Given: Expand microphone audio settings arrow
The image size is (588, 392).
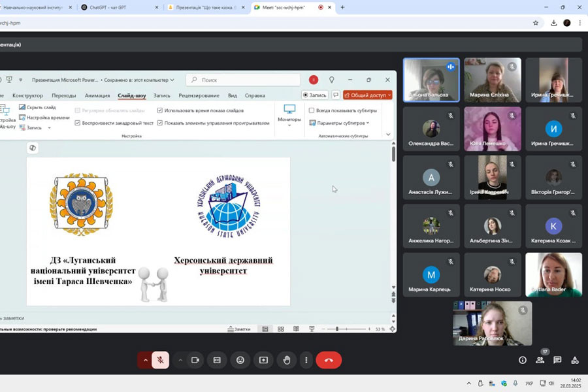Looking at the screenshot, I should coord(145,360).
